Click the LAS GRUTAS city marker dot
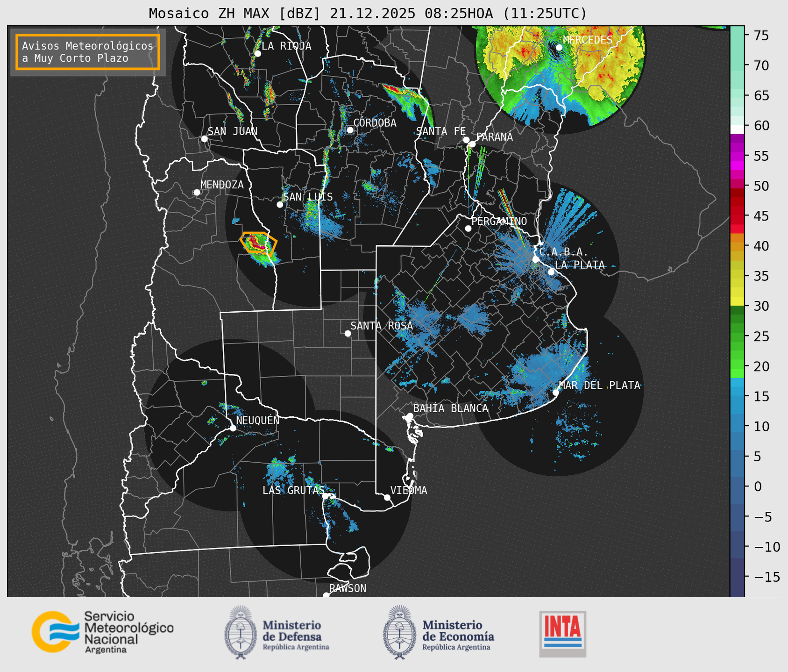The height and width of the screenshot is (672, 788). (326, 496)
